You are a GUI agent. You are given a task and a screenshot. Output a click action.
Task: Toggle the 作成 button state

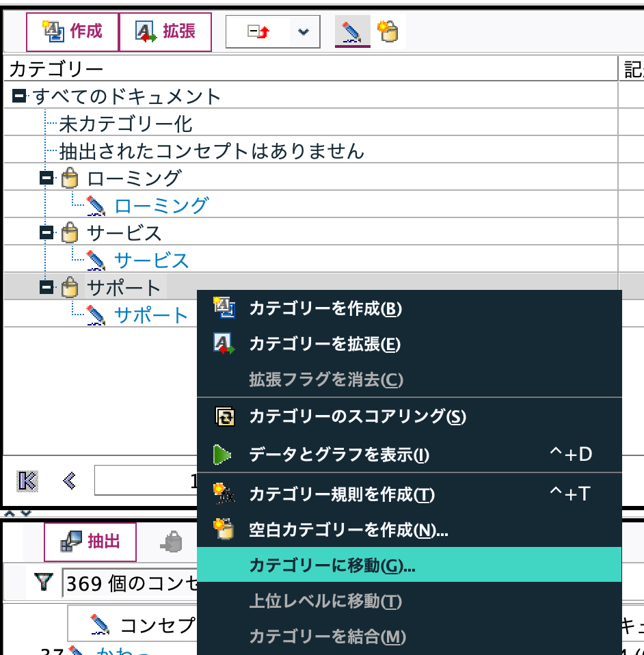[70, 30]
